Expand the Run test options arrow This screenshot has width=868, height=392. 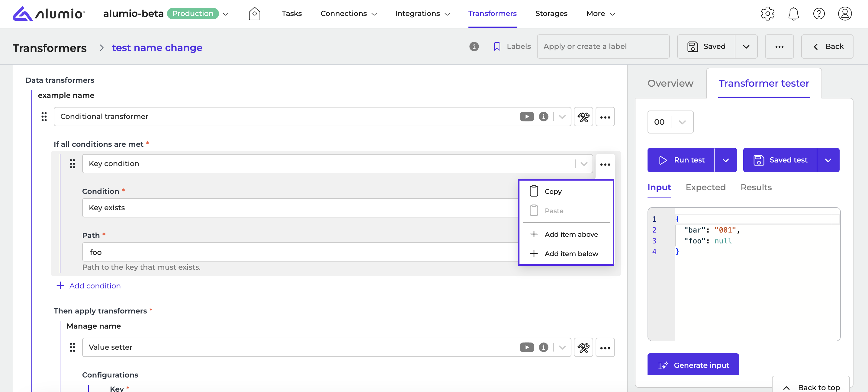[x=725, y=160]
